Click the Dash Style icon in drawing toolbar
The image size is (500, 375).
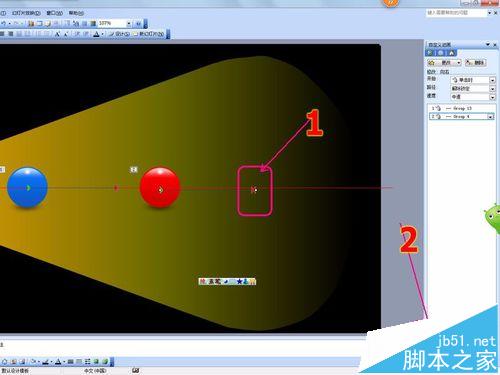coord(79,361)
